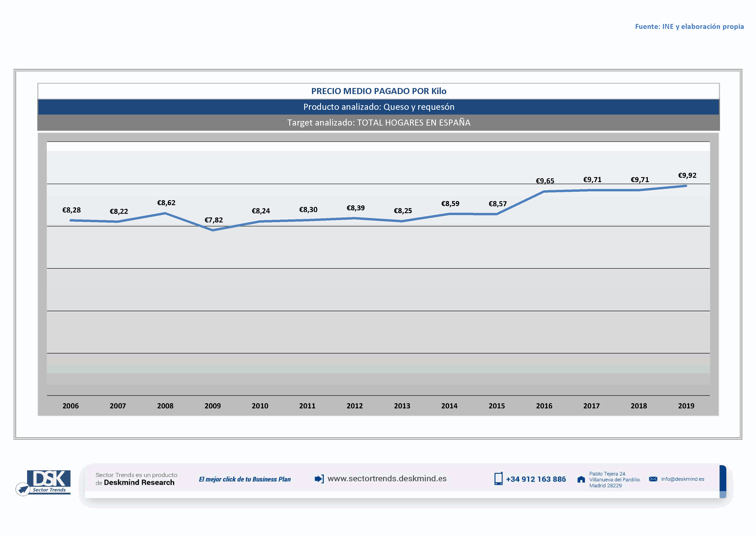Click the mobile phone icon in footer
The image size is (756, 535).
coord(498,479)
